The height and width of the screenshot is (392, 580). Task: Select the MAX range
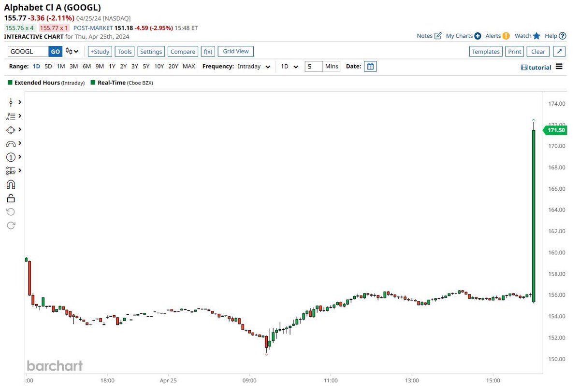tap(188, 67)
